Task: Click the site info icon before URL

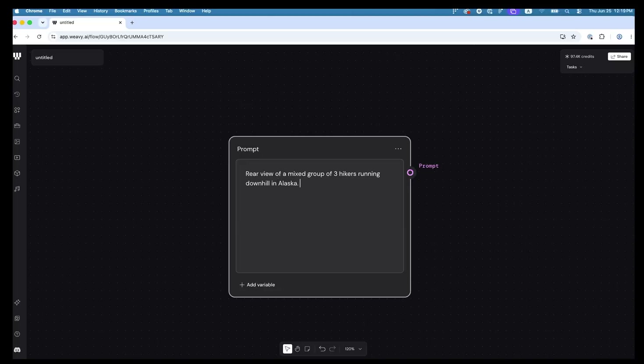Action: (53, 37)
